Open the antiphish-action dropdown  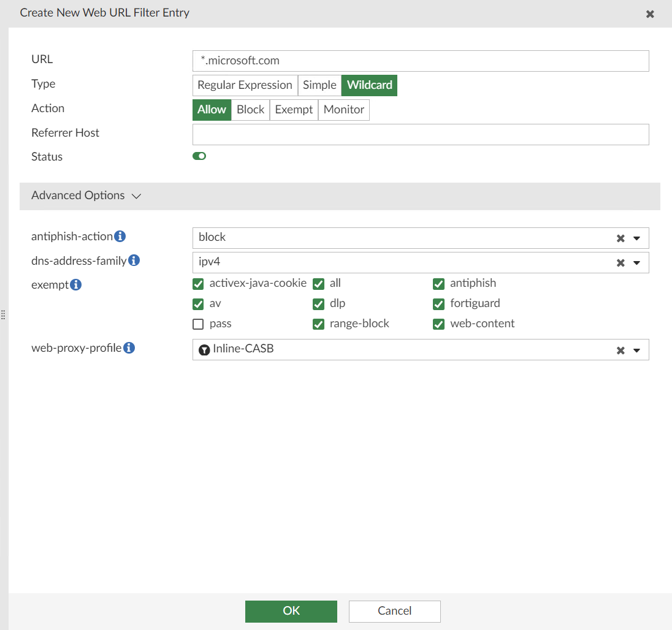pos(638,238)
